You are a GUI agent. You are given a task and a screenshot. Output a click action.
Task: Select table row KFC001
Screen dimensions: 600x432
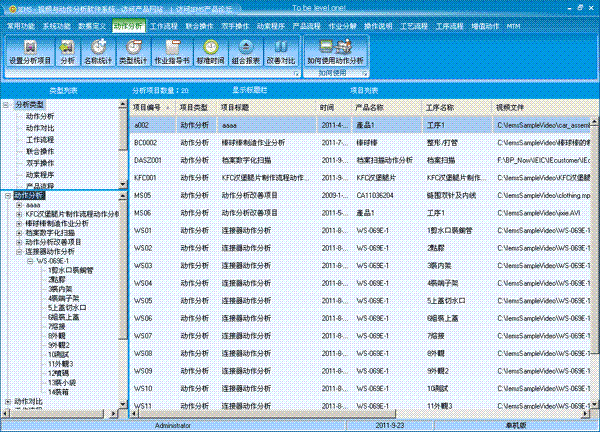[360, 178]
